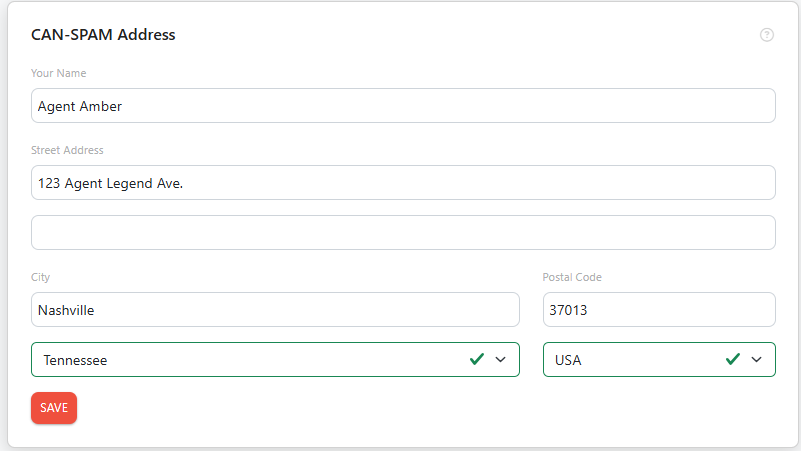Click the USA text in the country selector
This screenshot has height=451, width=801.
click(568, 360)
